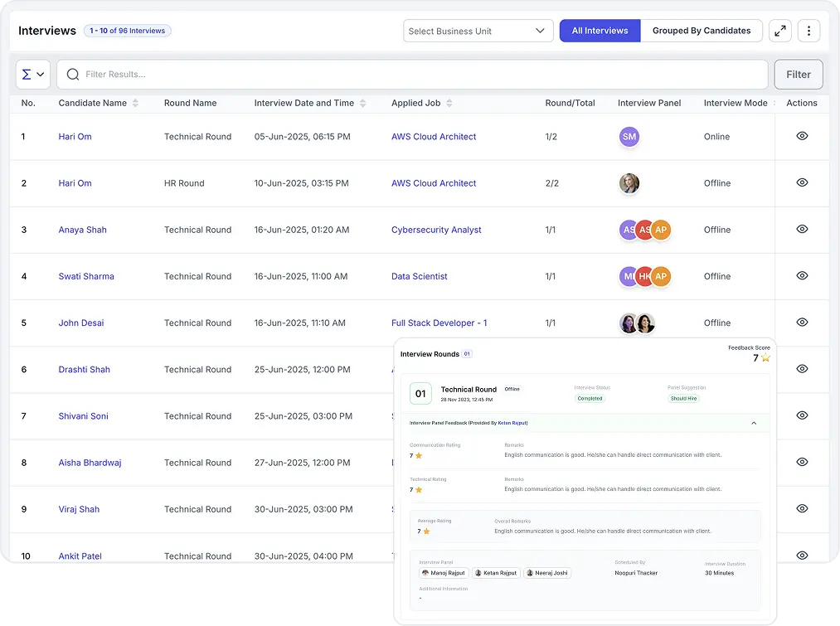Open candidate Anaya Shah profile

coord(82,230)
